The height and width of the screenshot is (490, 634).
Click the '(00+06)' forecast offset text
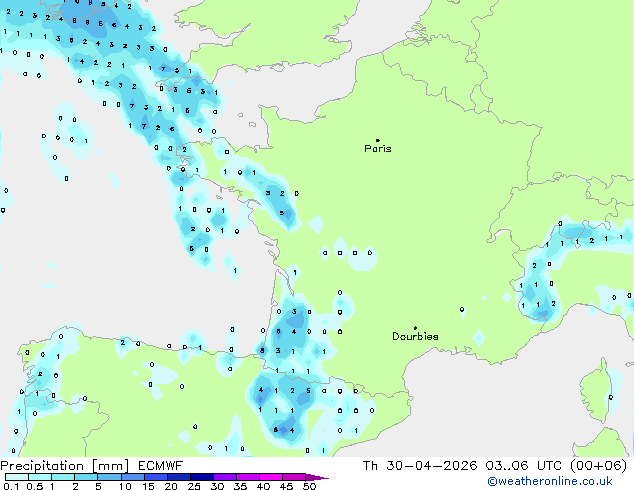tap(598, 466)
